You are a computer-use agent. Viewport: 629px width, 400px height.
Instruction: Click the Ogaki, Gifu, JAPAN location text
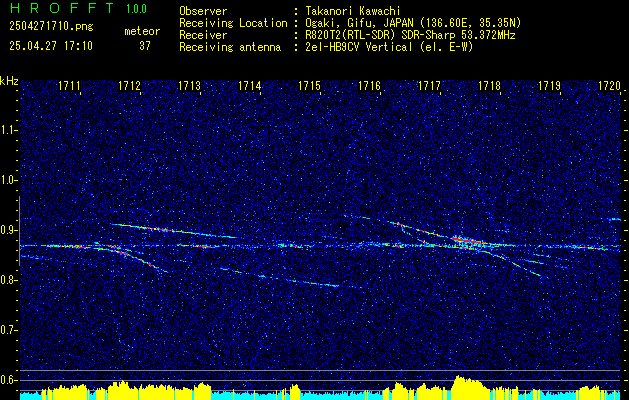click(411, 23)
